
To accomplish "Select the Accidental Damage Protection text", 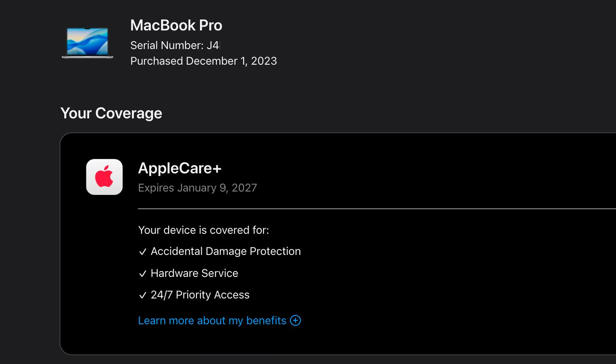I will coord(226,251).
